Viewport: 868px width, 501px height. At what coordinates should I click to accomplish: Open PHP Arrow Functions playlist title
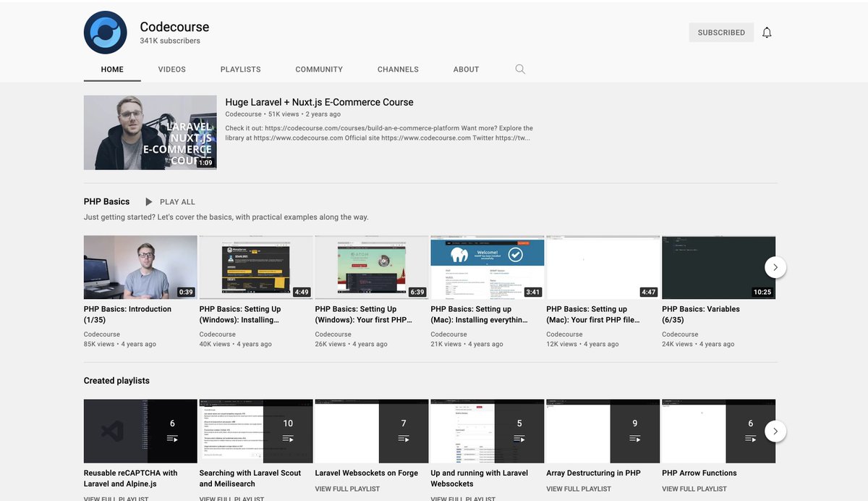pos(699,473)
